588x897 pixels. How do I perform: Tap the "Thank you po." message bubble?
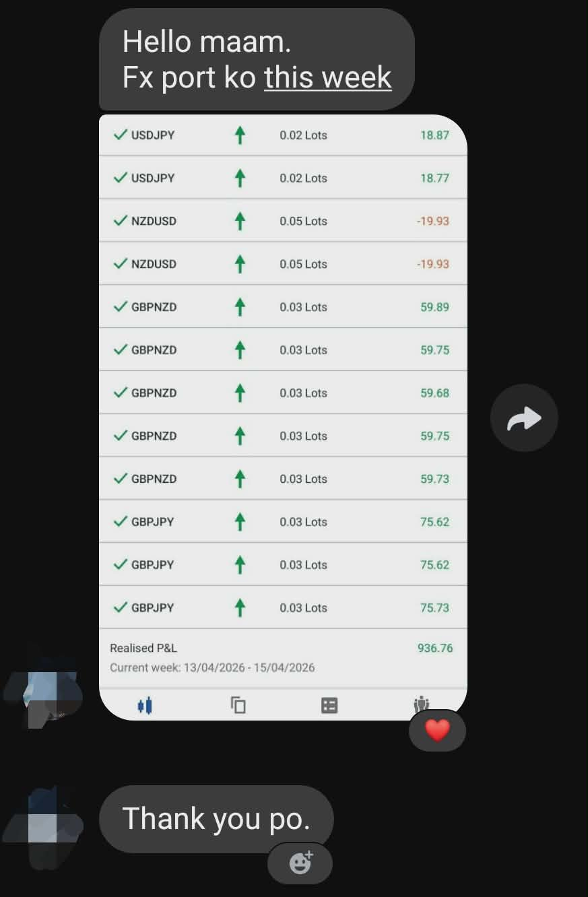coord(216,819)
